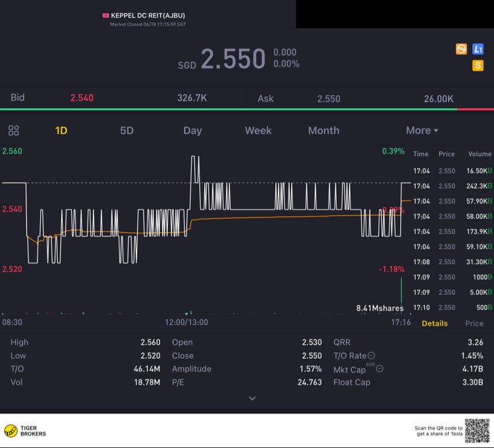The height and width of the screenshot is (448, 494).
Task: Tap the 17:04 trade with 58.00K volume
Action: pos(453,217)
